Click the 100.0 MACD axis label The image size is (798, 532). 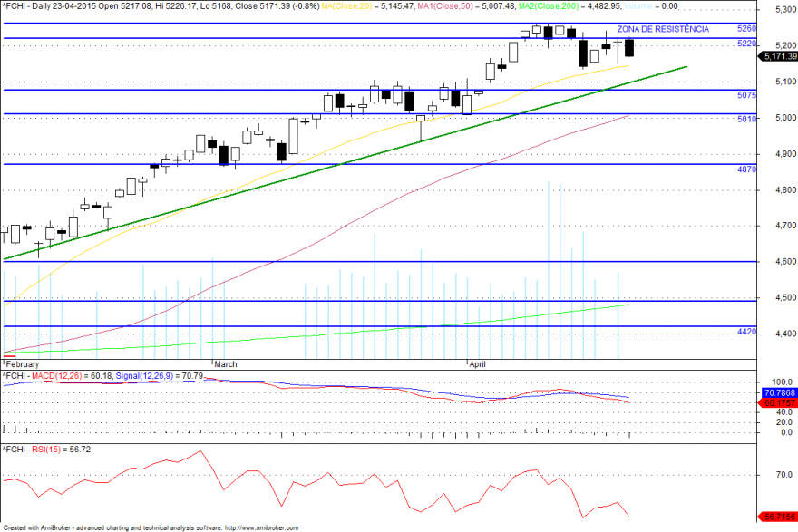click(x=783, y=382)
